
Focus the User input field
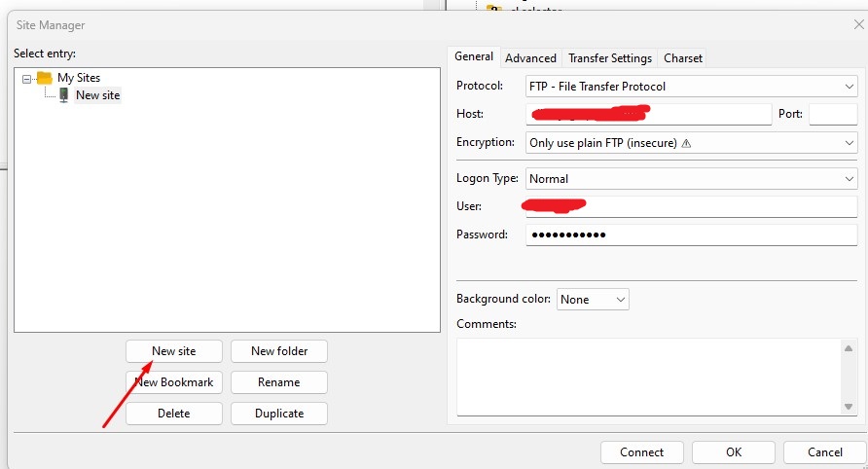click(692, 206)
